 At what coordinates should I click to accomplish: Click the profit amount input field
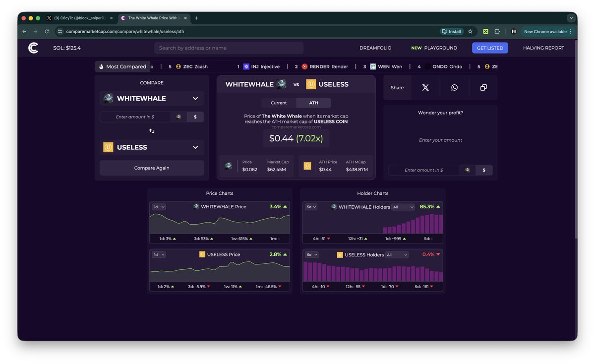click(424, 170)
